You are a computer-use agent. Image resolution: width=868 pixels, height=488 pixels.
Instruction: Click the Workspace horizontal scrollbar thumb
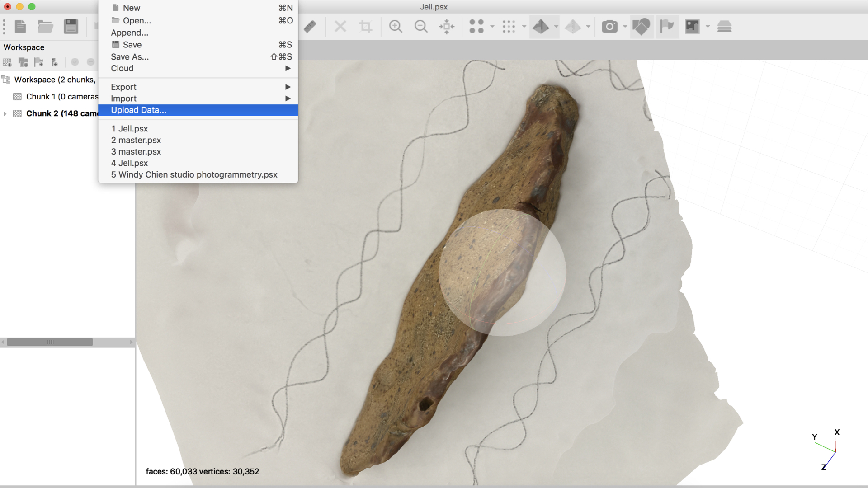50,342
